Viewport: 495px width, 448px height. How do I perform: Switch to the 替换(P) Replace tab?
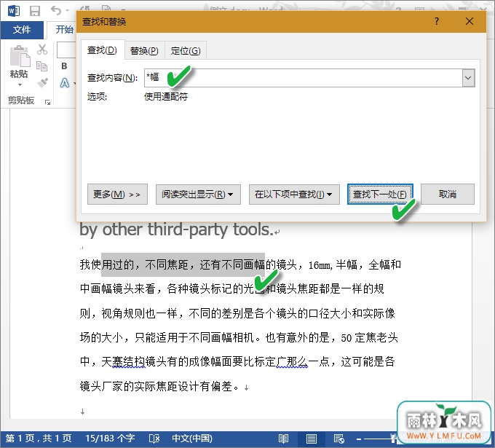click(144, 50)
